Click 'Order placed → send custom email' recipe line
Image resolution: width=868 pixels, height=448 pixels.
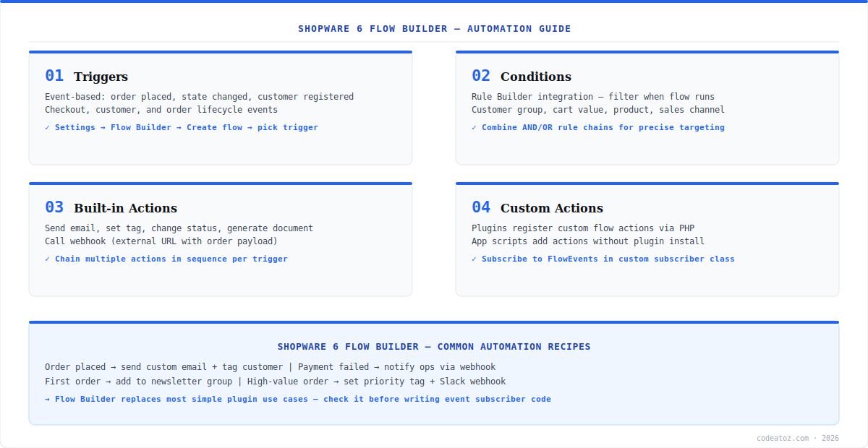271,367
